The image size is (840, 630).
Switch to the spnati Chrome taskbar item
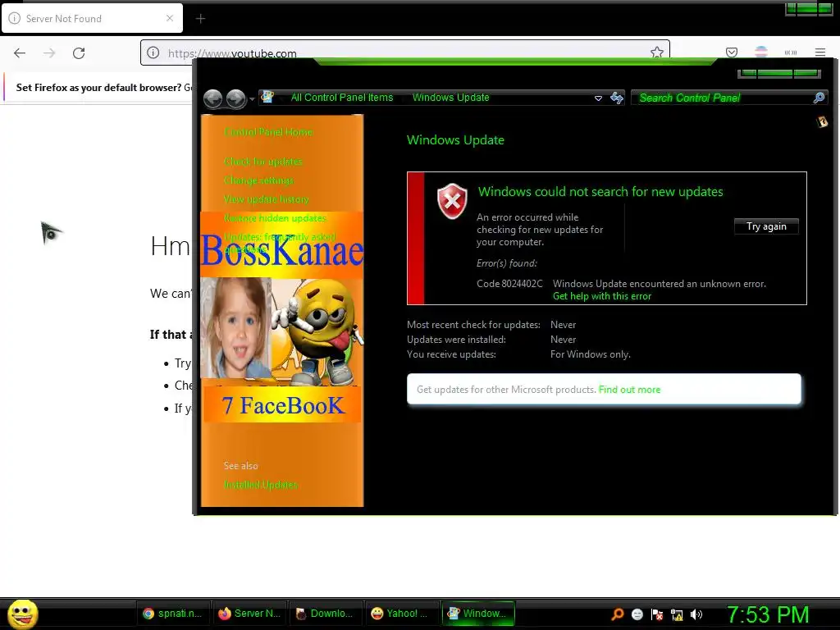(x=172, y=614)
